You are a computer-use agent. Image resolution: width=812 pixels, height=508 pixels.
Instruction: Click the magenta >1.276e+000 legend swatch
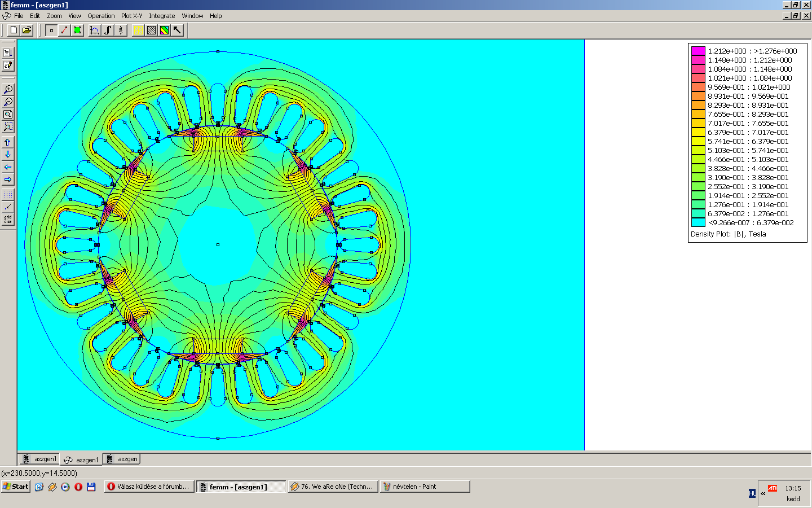pos(698,51)
